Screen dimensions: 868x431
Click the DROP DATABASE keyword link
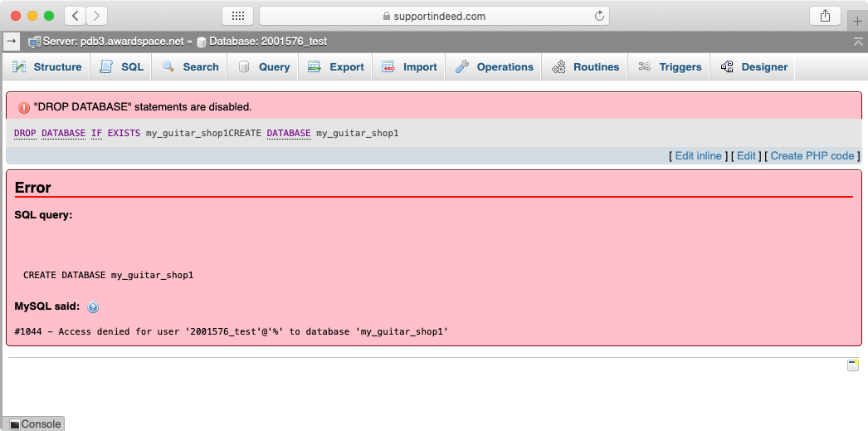(x=50, y=133)
